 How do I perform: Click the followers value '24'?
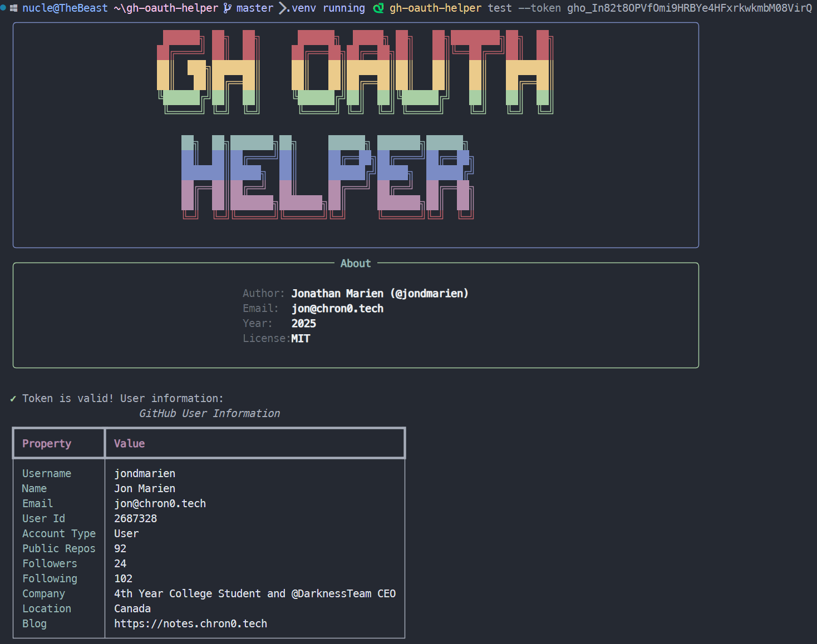(120, 564)
